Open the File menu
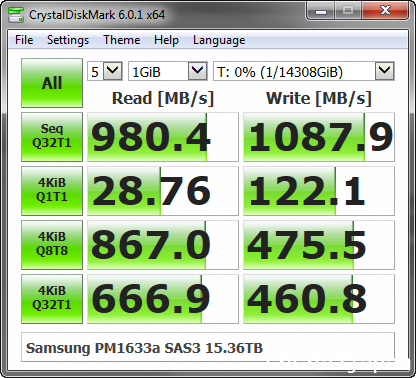 pos(24,40)
